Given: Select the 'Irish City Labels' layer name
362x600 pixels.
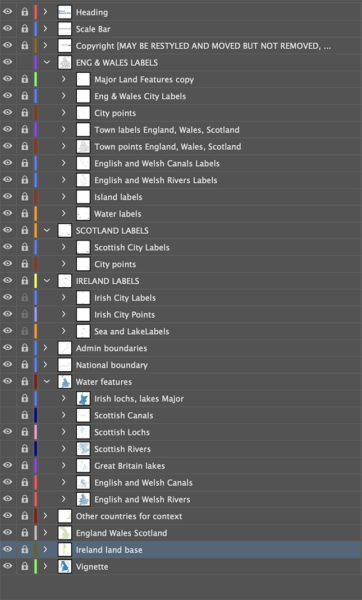Looking at the screenshot, I should 125,298.
